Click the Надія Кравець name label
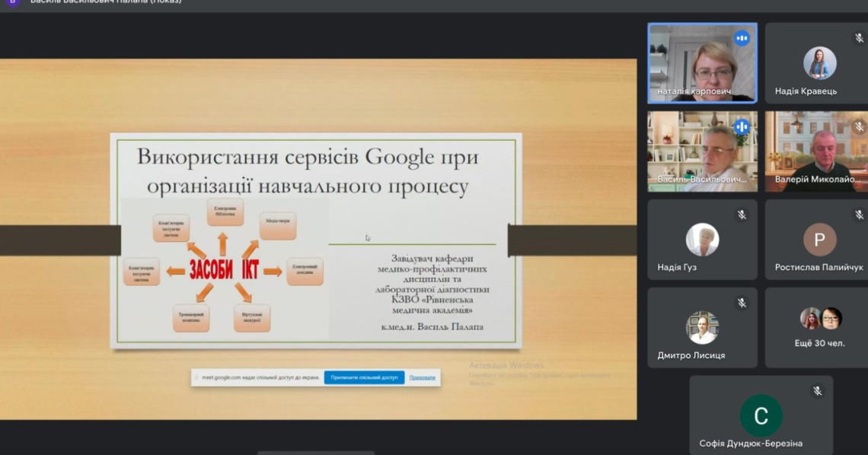Screen dimensions: 868x455 tap(806, 91)
